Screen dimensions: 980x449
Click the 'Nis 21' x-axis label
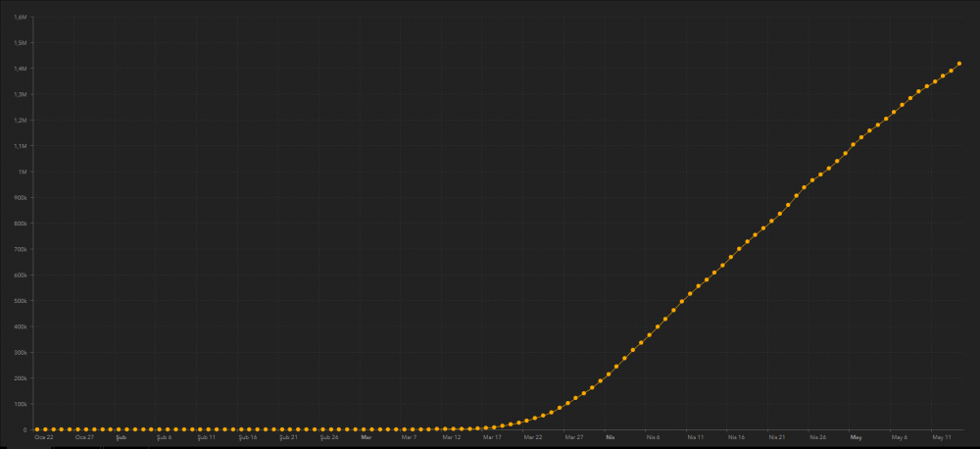pos(777,438)
